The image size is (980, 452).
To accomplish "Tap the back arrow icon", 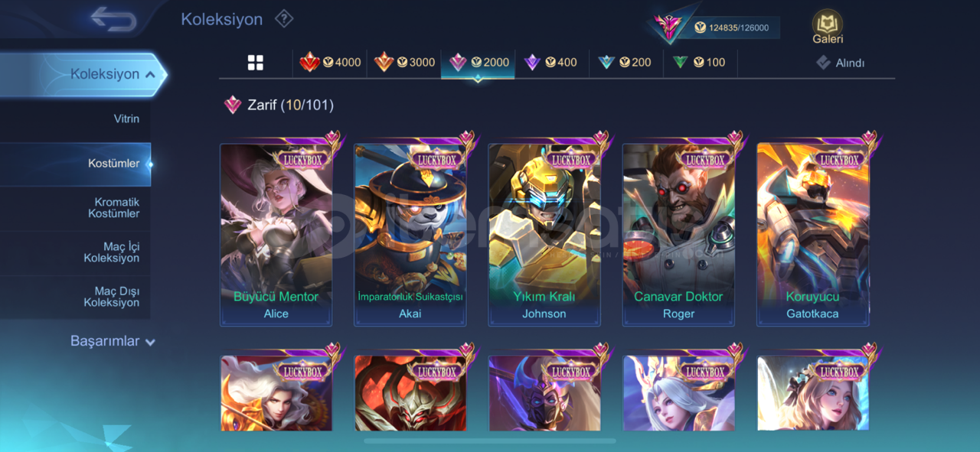I will [x=113, y=18].
